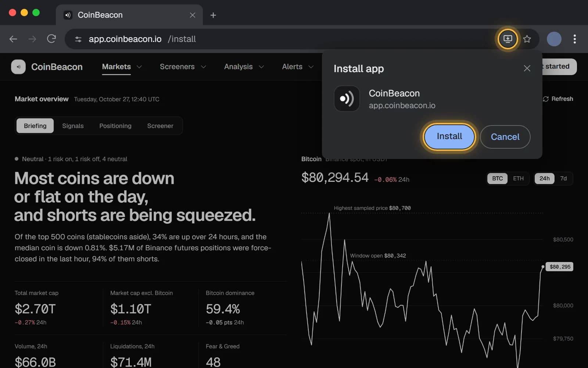The image size is (588, 368).
Task: Switch the chart to ETH
Action: click(x=518, y=178)
